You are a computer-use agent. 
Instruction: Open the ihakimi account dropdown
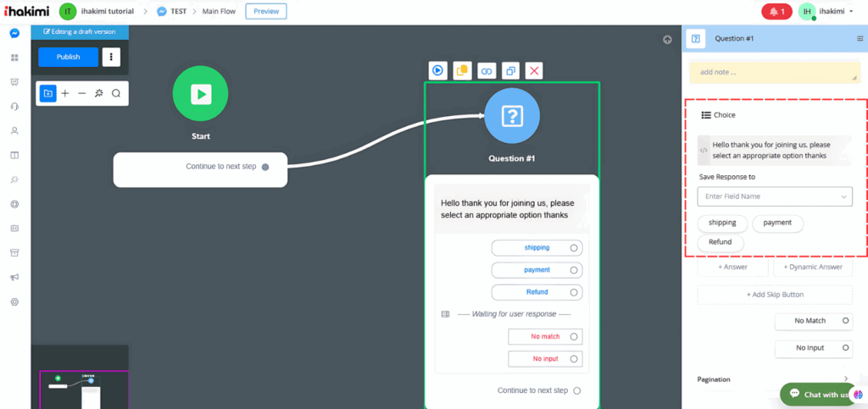coord(828,11)
